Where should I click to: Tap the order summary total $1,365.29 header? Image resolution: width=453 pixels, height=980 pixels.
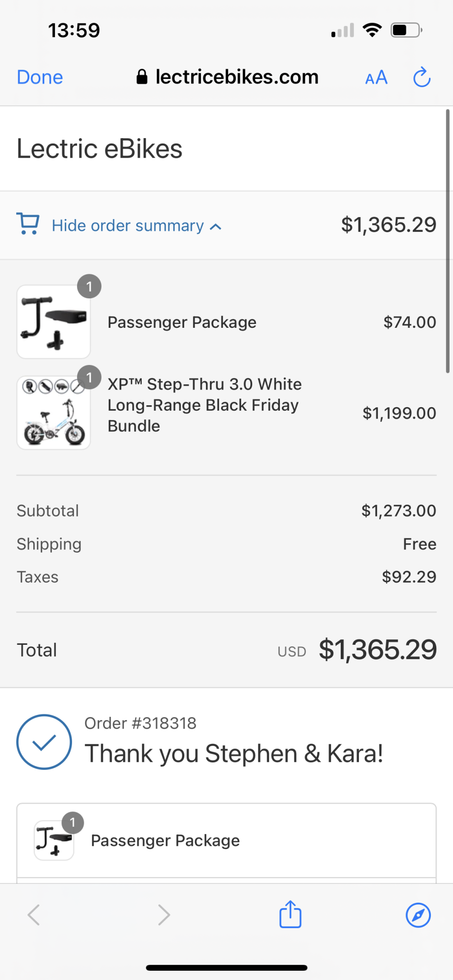pos(388,225)
